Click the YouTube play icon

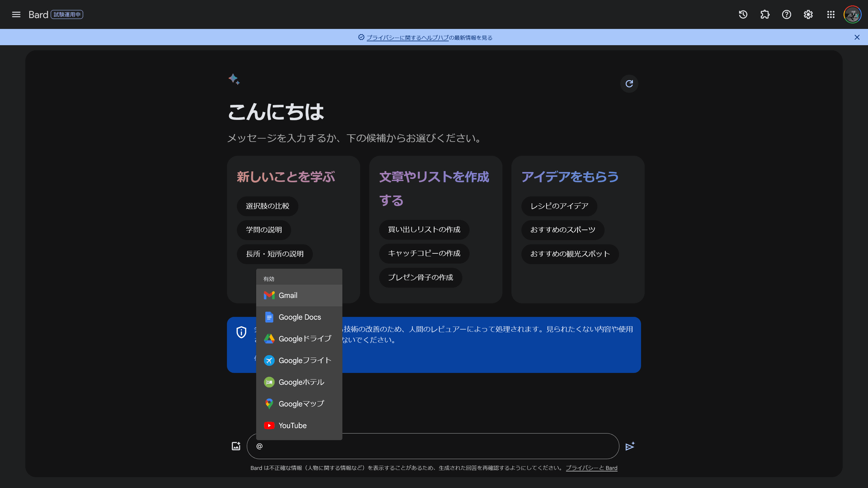pyautogui.click(x=269, y=425)
